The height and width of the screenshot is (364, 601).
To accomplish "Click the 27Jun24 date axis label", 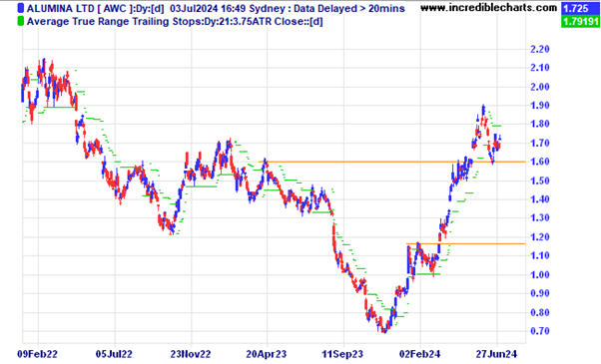I will pos(496,354).
